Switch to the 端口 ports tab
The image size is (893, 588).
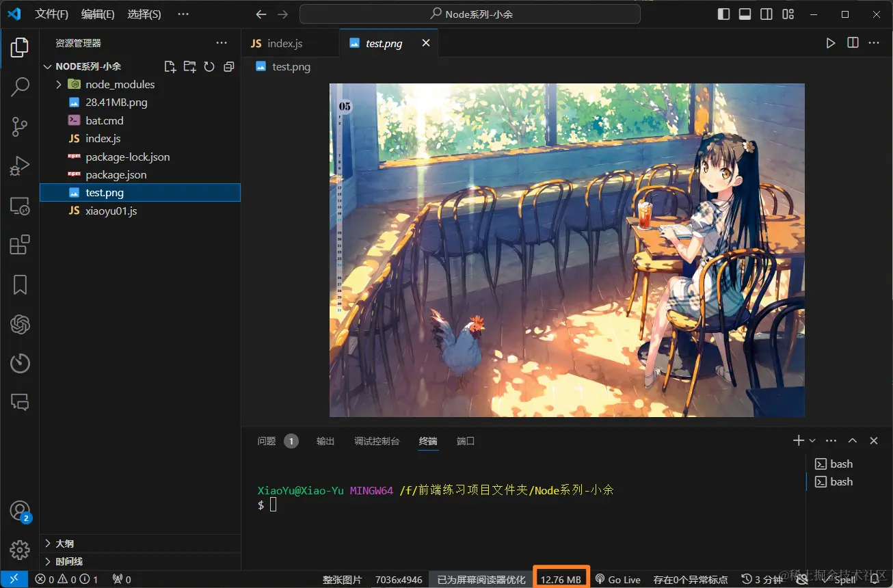(466, 441)
